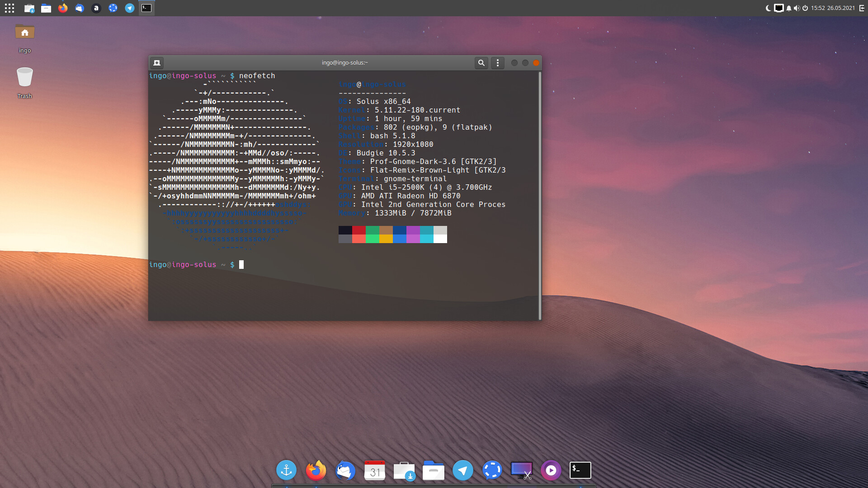Viewport: 868px width, 488px height.
Task: Click the black 'a' app icon in top panel
Action: click(x=96, y=8)
